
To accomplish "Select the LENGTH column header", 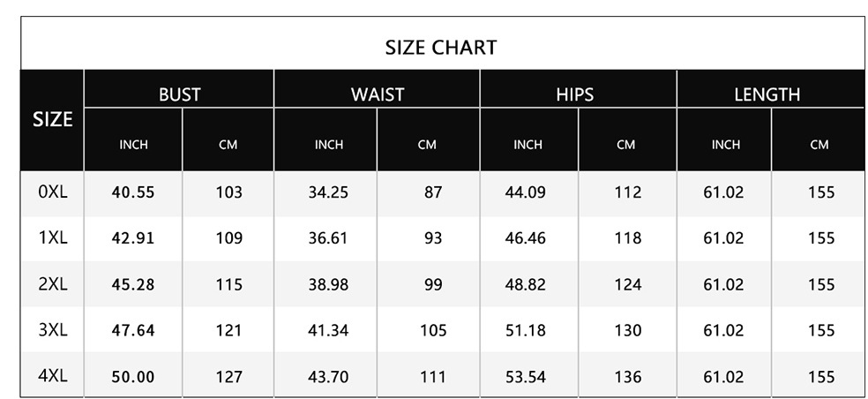I will [x=767, y=94].
